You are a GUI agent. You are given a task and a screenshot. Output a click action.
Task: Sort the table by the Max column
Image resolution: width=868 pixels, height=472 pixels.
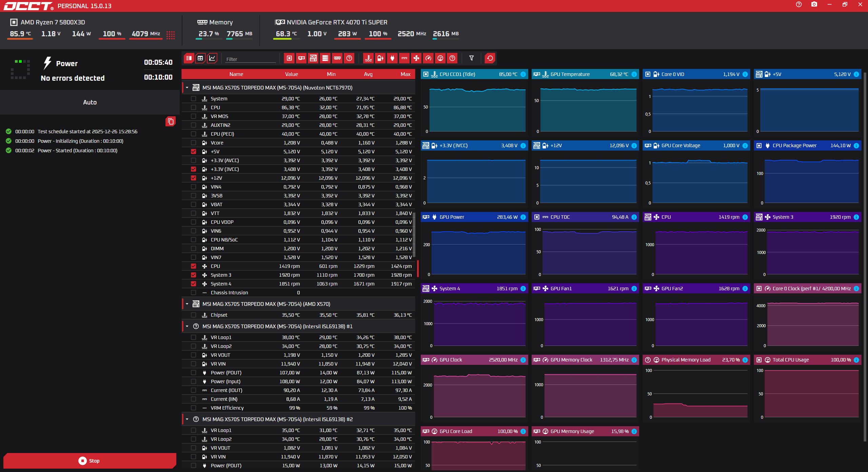[406, 74]
